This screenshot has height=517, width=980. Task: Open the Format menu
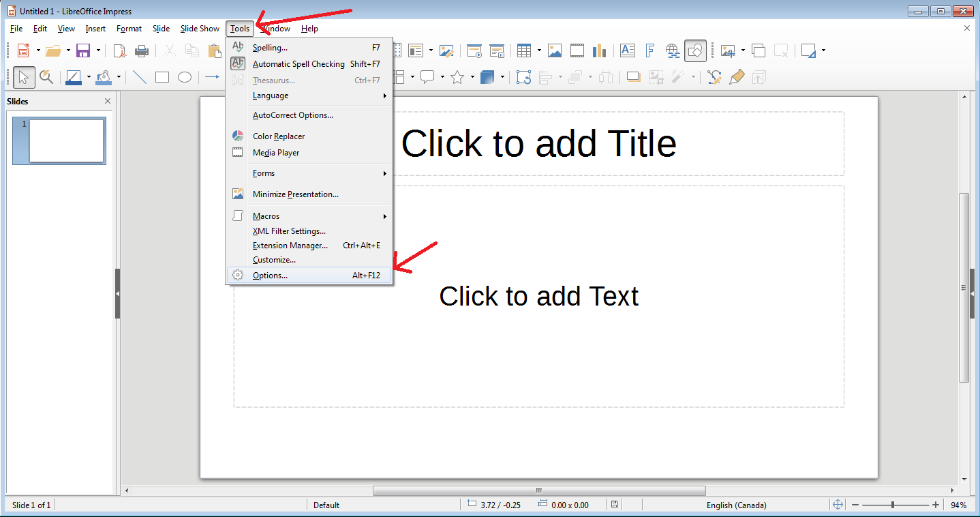[129, 29]
